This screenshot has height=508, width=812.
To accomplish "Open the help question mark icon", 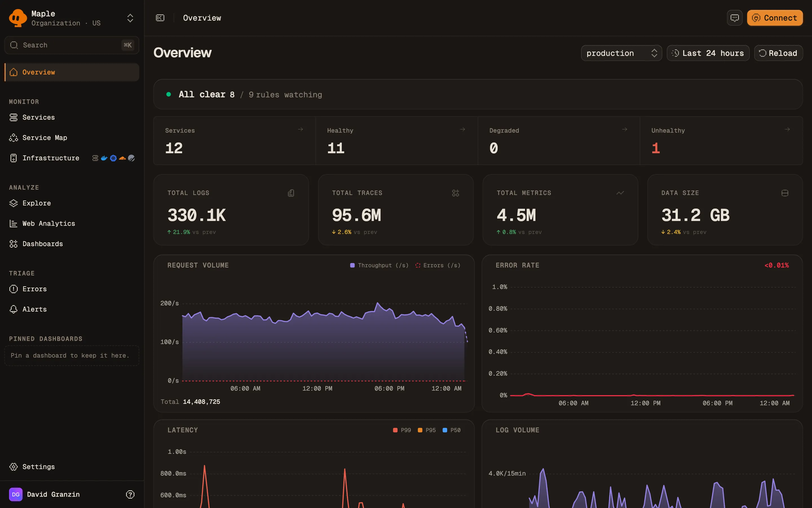I will coord(130,494).
